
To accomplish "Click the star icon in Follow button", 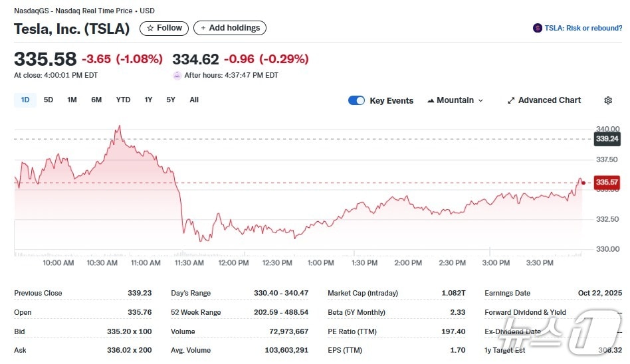I will 150,28.
